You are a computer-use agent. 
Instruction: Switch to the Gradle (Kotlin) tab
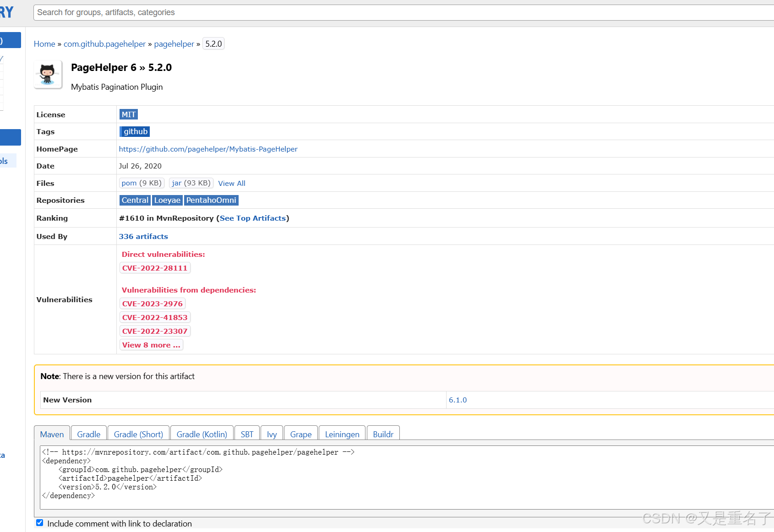(202, 434)
